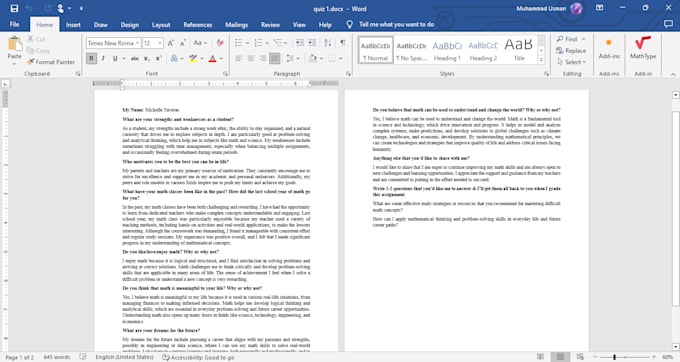Open the proofing status icon in status bar
The width and height of the screenshot is (680, 362).
83,357
